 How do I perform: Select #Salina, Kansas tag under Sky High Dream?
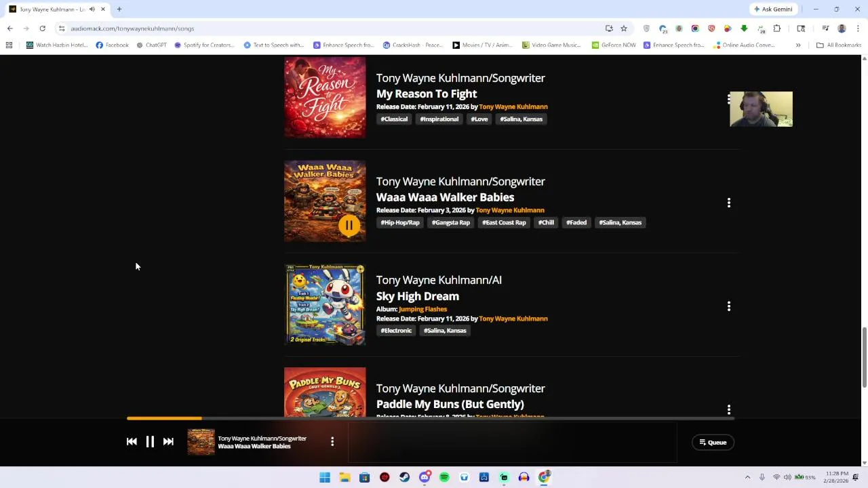pyautogui.click(x=445, y=331)
